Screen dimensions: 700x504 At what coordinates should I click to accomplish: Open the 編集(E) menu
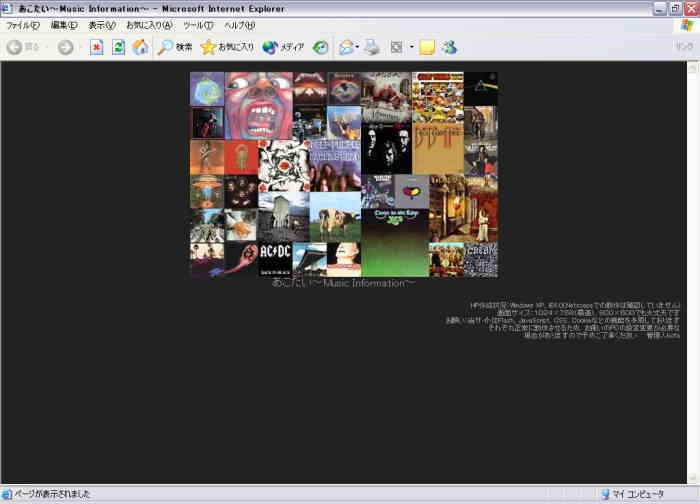[64, 25]
